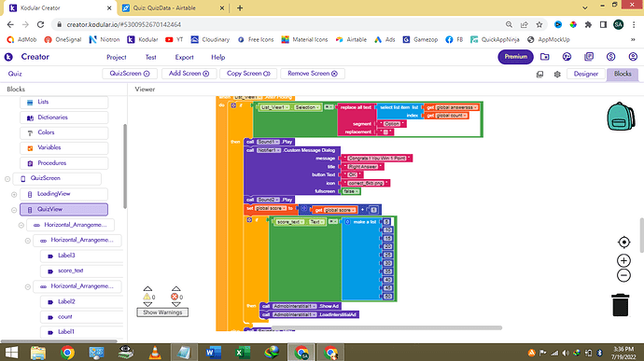
Task: Expand the LoadingView tree node
Action: point(14,194)
